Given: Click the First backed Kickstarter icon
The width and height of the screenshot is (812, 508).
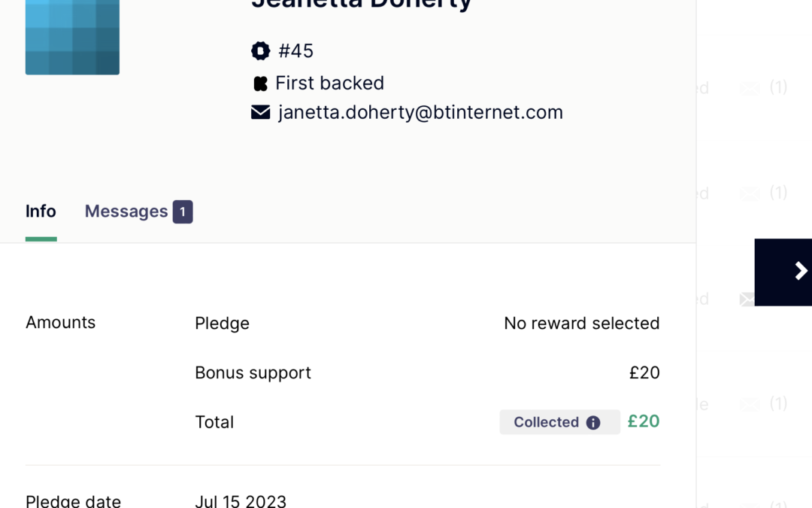Looking at the screenshot, I should coord(260,83).
